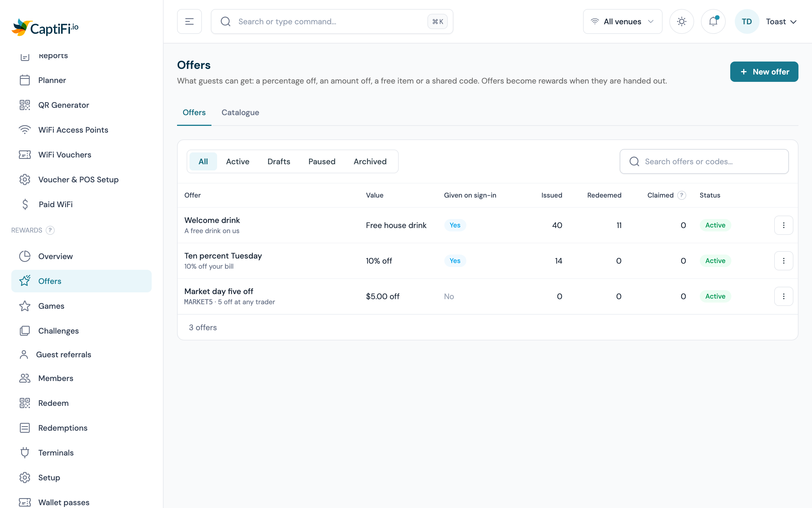The image size is (812, 508).
Task: Click the Claimed column help icon
Action: 681,195
